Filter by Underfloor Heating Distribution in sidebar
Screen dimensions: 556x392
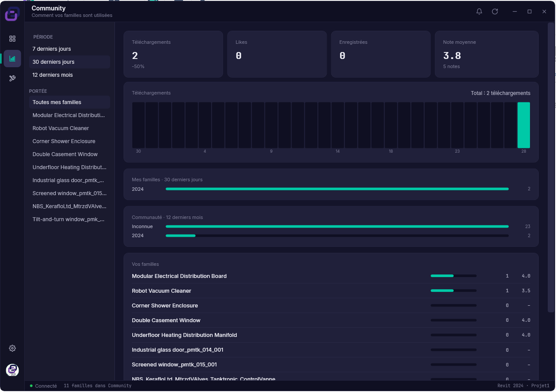click(69, 167)
